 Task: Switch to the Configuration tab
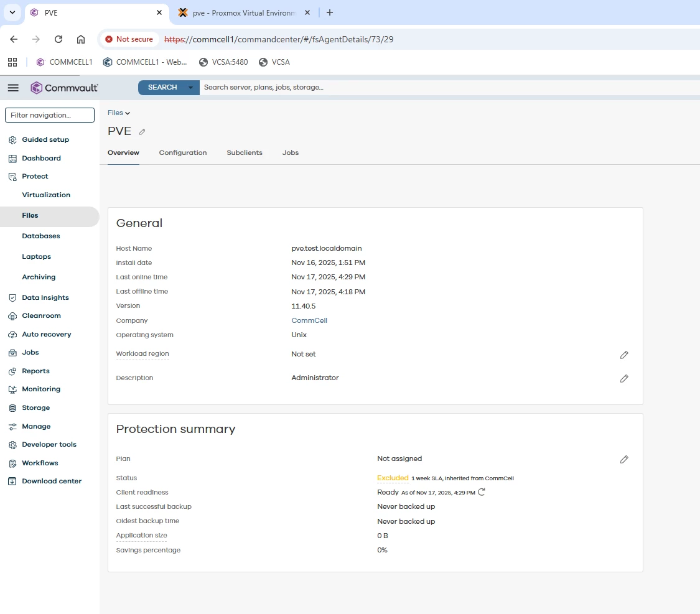[x=183, y=152]
